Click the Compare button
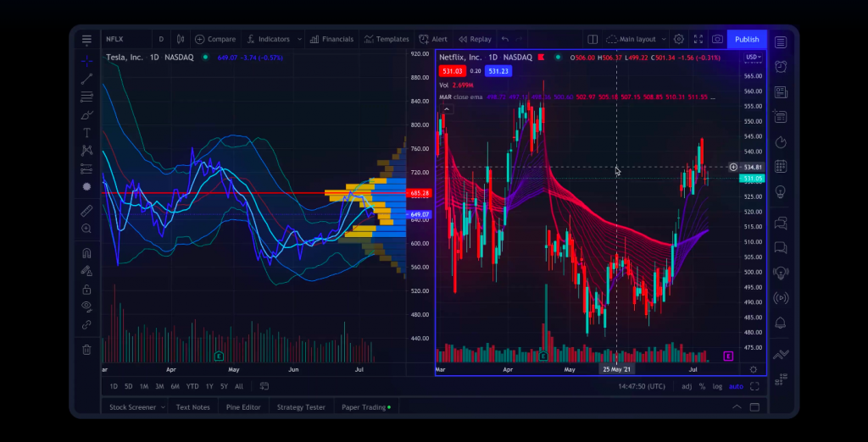Image resolution: width=868 pixels, height=442 pixels. click(x=214, y=39)
